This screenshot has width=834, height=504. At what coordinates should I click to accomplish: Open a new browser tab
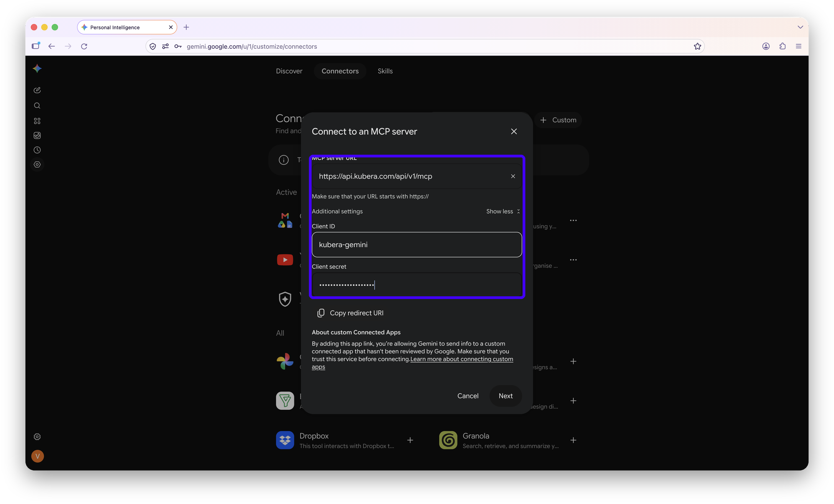click(186, 27)
